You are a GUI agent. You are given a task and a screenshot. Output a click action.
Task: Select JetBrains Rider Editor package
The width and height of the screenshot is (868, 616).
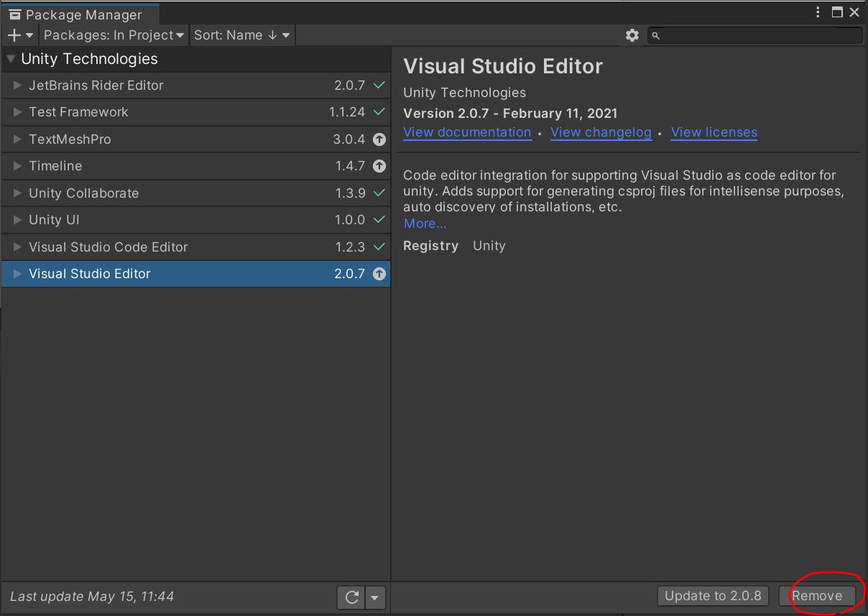[x=195, y=86]
